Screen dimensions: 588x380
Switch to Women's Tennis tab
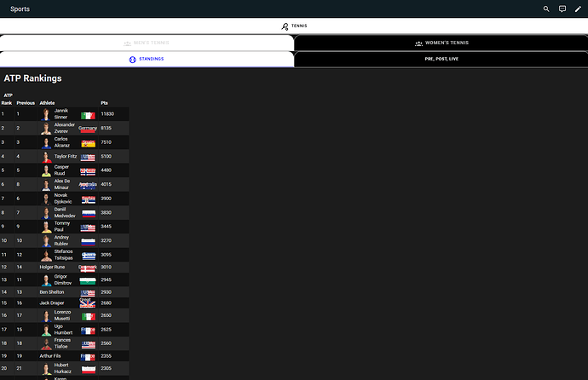click(441, 43)
